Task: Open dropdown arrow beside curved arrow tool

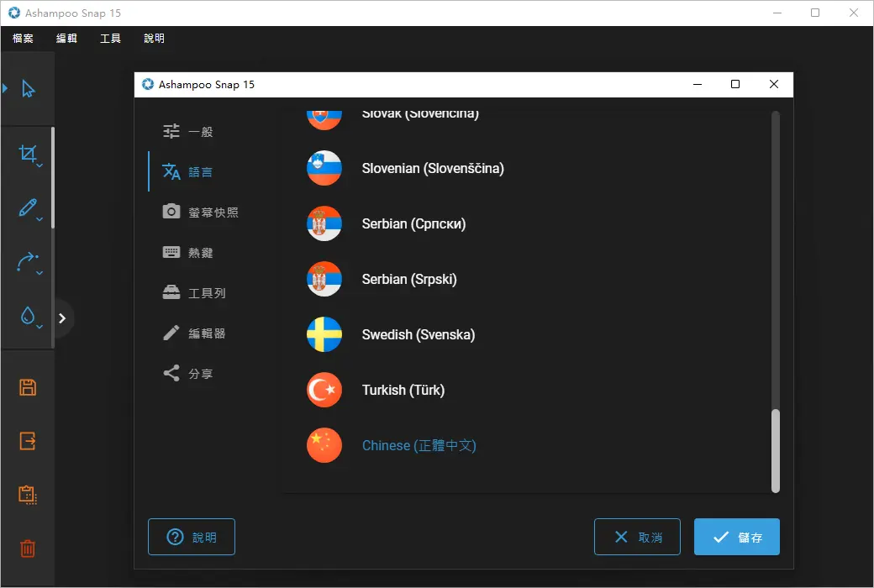Action: point(39,273)
